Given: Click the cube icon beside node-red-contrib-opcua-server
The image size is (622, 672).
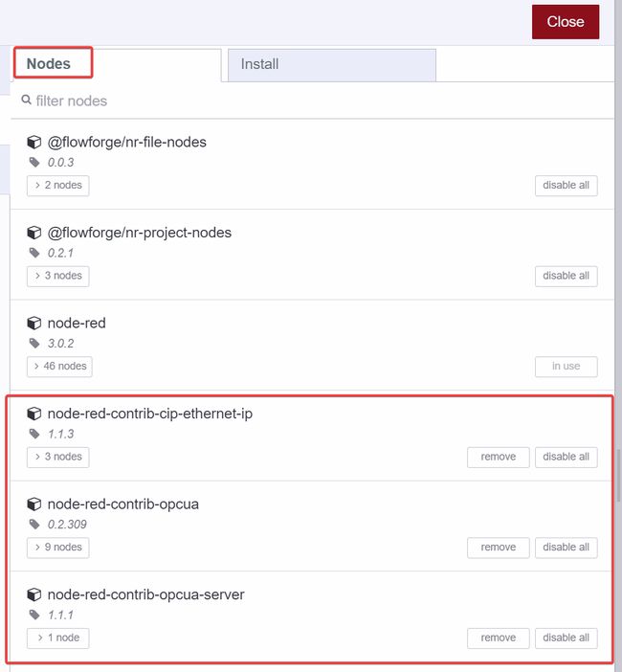Looking at the screenshot, I should click(x=34, y=595).
